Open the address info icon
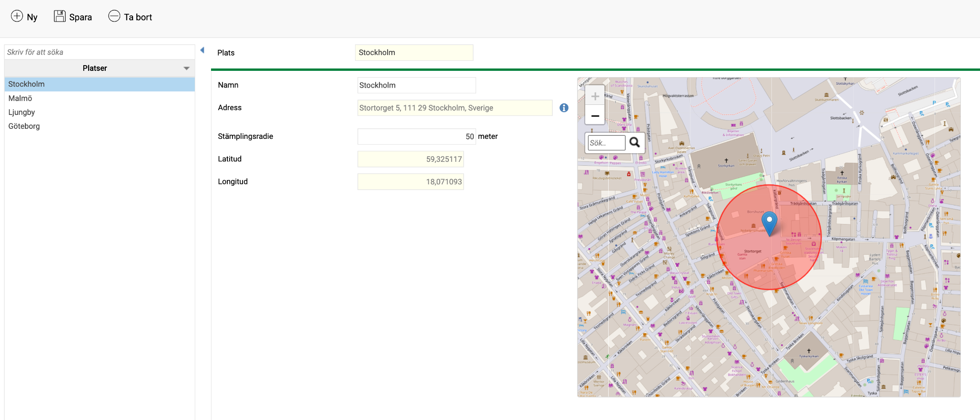The image size is (980, 420). coord(564,108)
